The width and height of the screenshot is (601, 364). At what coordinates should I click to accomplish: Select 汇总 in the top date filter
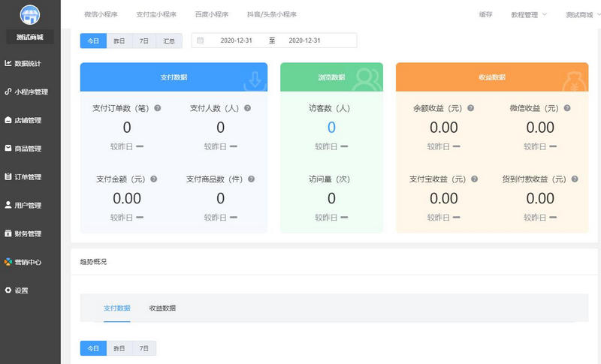click(x=169, y=41)
